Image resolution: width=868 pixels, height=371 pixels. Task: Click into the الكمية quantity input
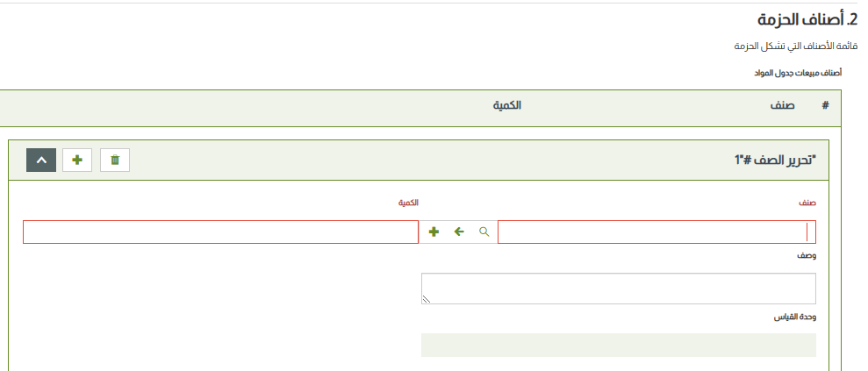[x=220, y=232]
